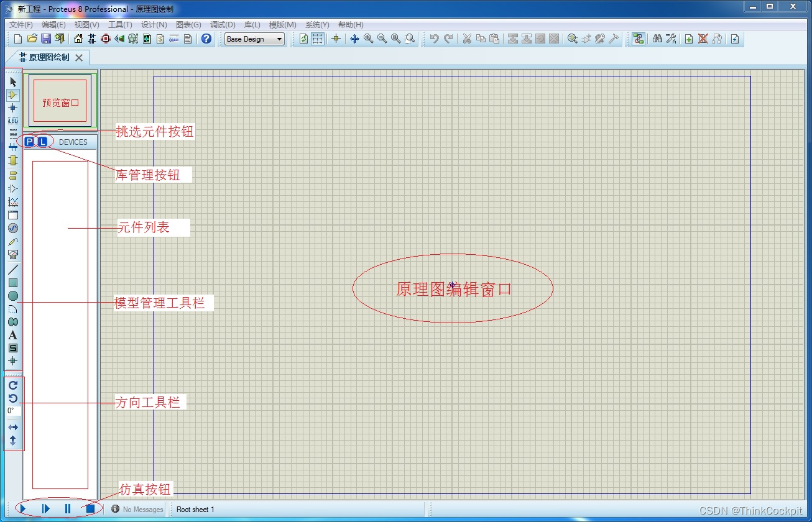Screen dimensions: 812x522
Task: Open the 文件(F) menu
Action: tap(21, 25)
